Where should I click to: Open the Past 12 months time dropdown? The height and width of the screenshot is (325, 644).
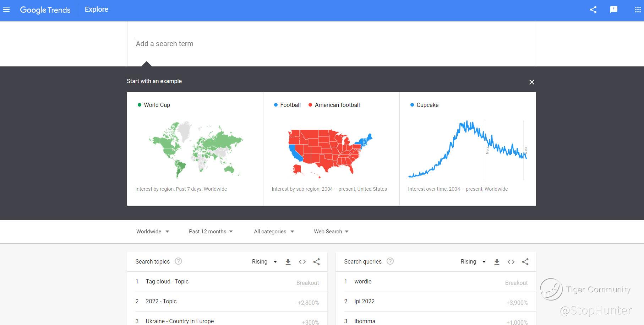211,232
